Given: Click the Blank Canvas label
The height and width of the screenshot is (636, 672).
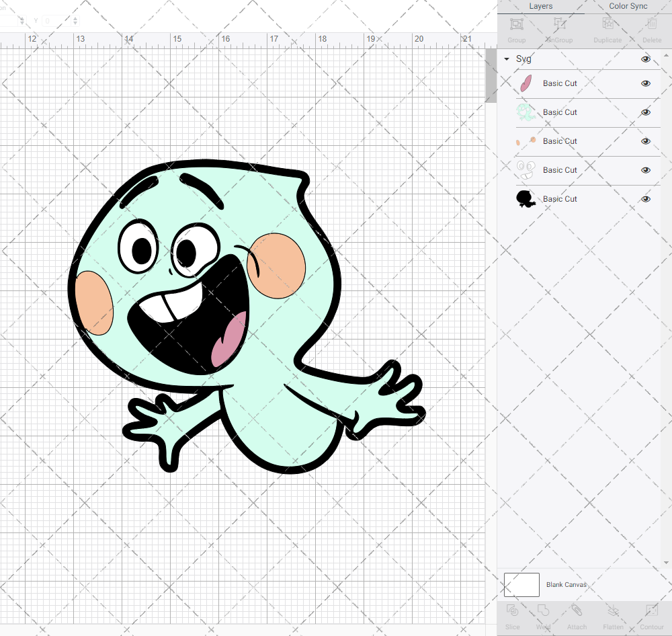Looking at the screenshot, I should pos(566,584).
